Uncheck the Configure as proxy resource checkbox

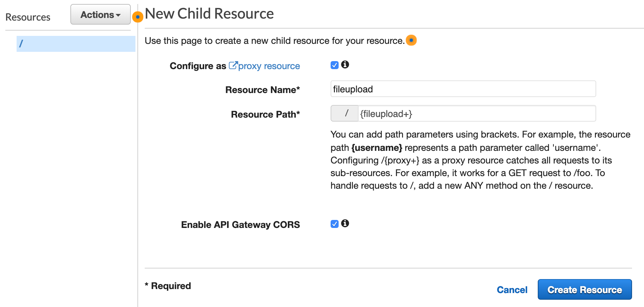tap(334, 65)
